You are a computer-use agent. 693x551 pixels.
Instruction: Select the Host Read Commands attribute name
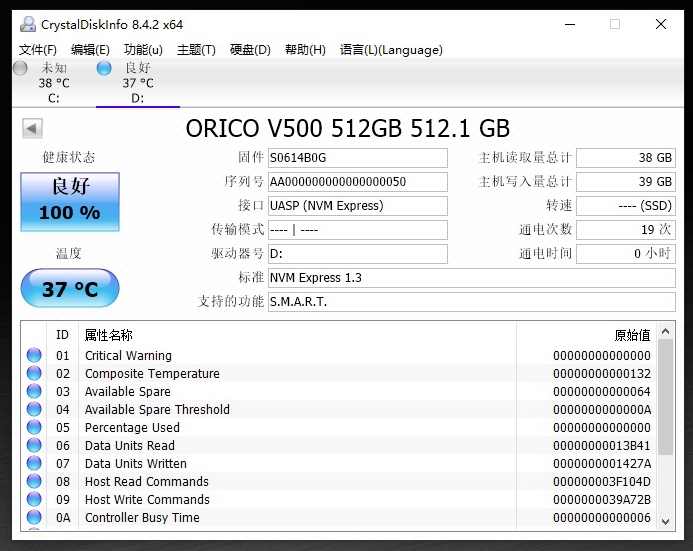[x=146, y=481]
